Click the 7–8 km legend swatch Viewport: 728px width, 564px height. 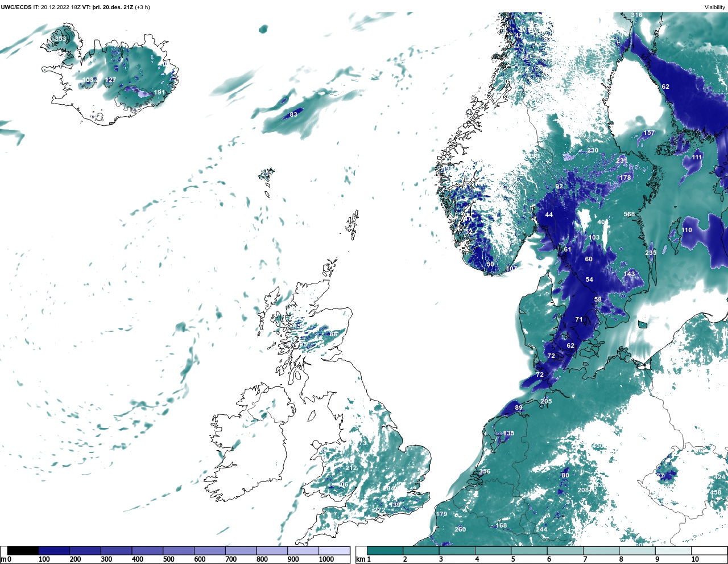point(601,550)
